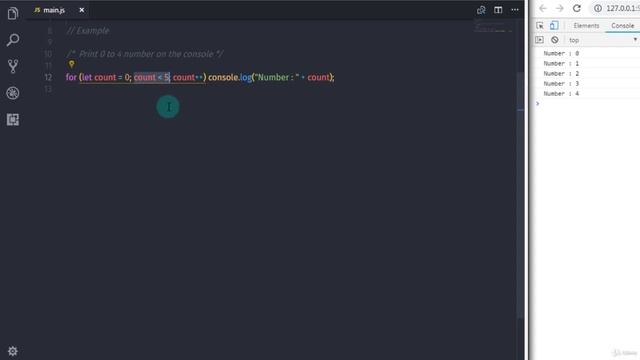Image resolution: width=640 pixels, height=360 pixels.
Task: Click the 'Number : 3' console line
Action: (x=561, y=84)
